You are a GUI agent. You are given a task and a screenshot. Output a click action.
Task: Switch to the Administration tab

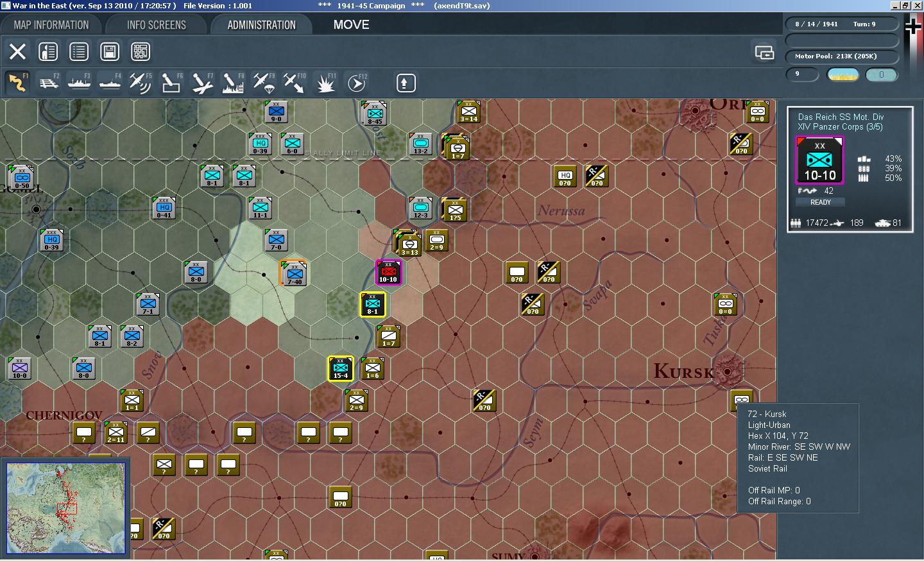coord(261,25)
